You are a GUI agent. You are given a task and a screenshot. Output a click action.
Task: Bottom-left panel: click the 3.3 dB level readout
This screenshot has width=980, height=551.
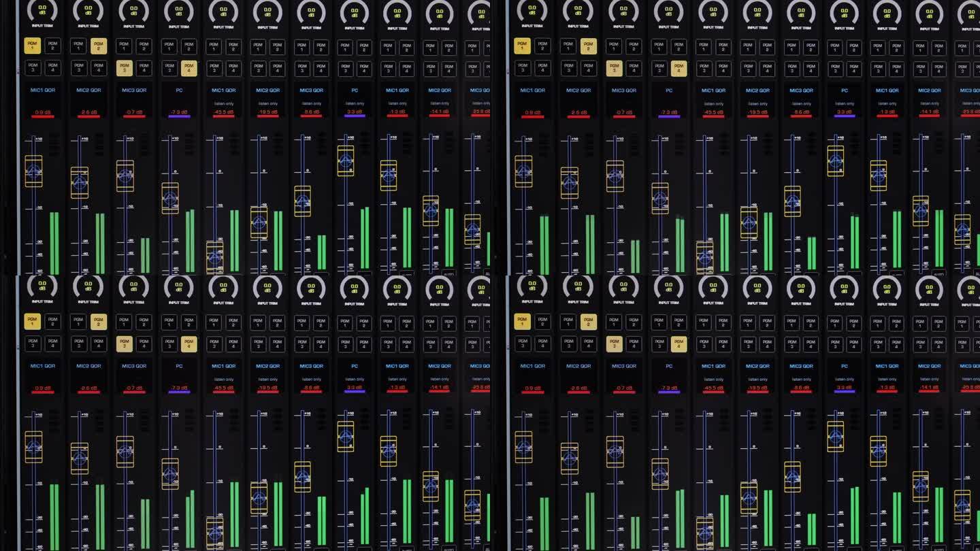click(x=355, y=387)
